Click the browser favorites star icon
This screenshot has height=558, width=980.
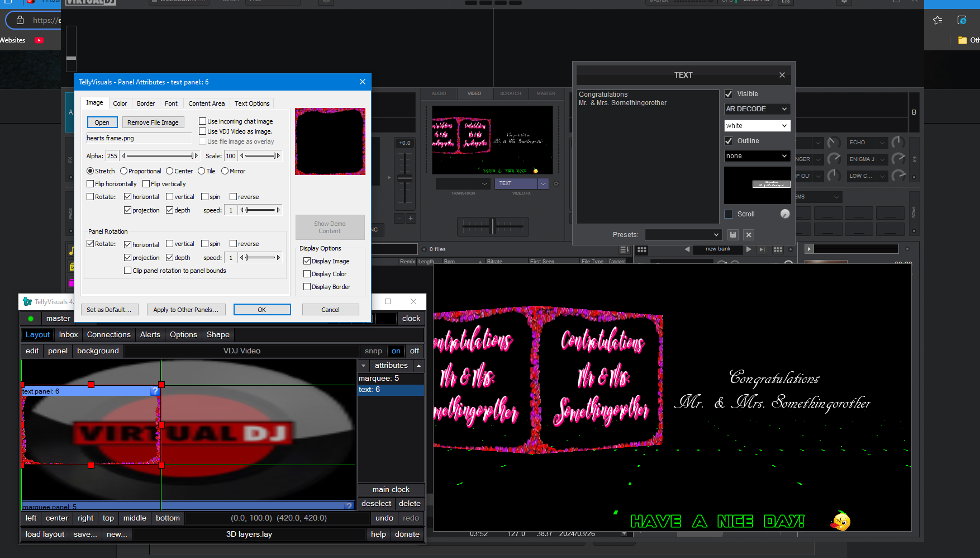938,20
